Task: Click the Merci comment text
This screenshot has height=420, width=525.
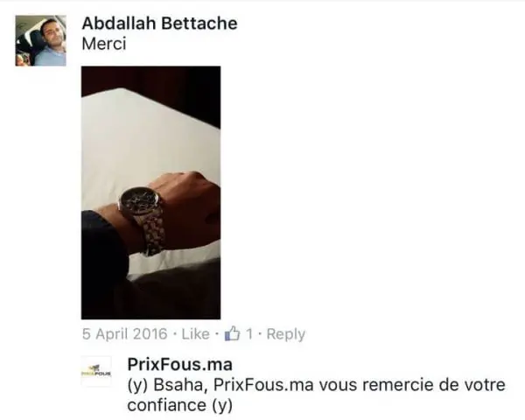Action: coord(104,44)
